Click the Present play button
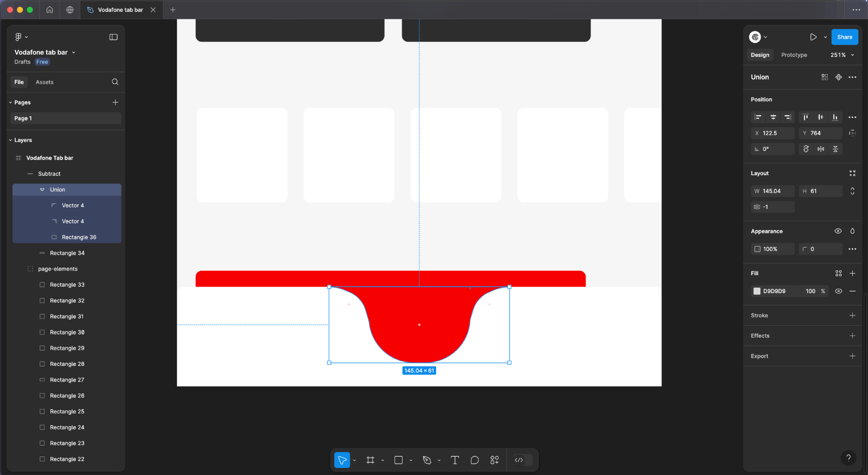Viewport: 868px width, 475px height. [x=813, y=37]
